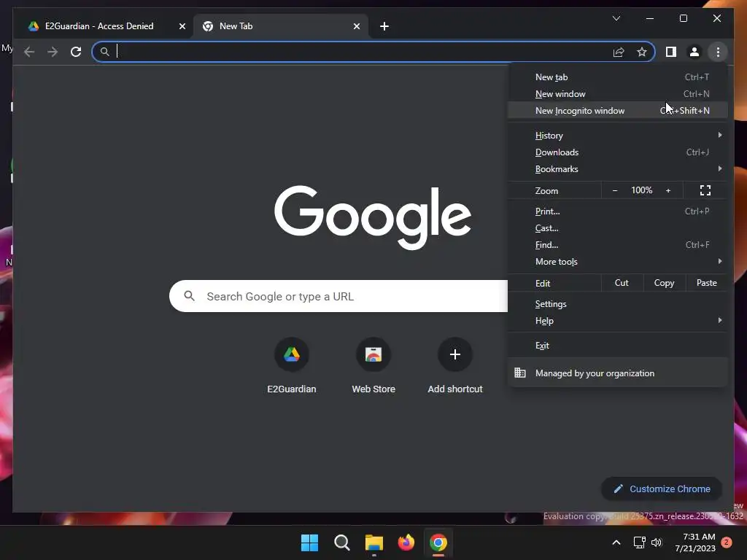Open a New Incognito window
This screenshot has height=560, width=747.
tap(617, 111)
